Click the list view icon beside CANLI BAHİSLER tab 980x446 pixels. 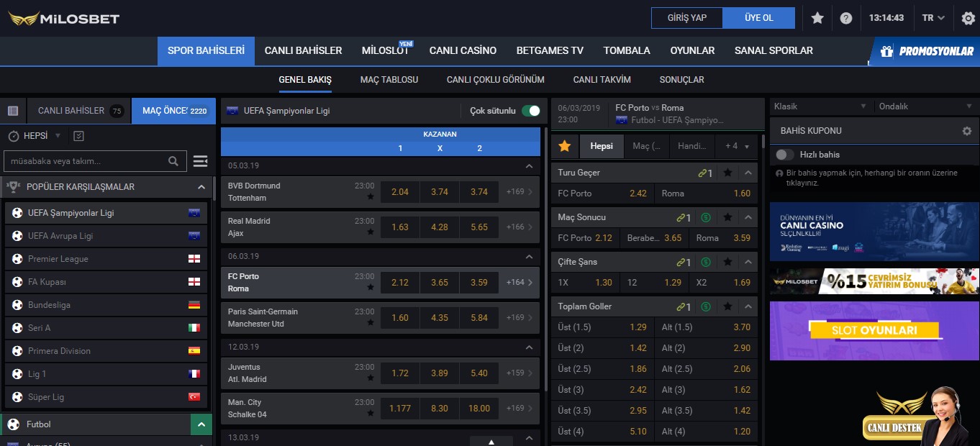click(13, 111)
